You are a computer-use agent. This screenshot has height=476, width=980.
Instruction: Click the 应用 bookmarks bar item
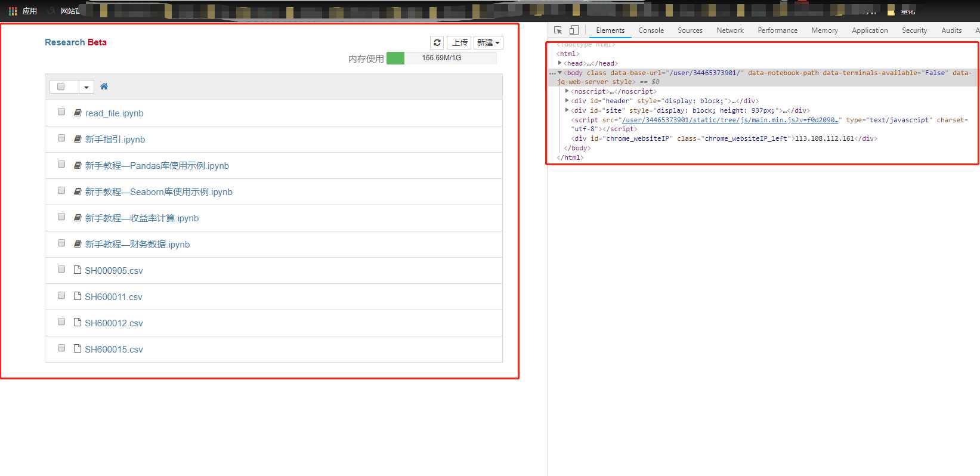29,11
